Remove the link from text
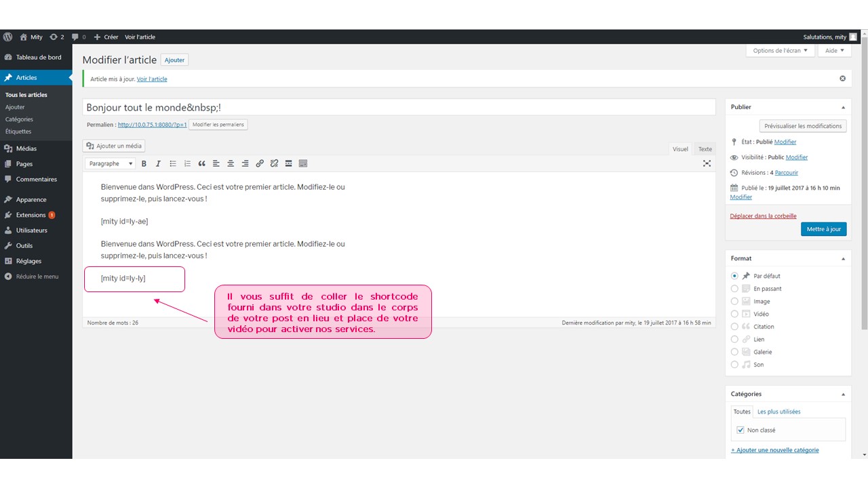This screenshot has height=488, width=868. click(x=274, y=163)
